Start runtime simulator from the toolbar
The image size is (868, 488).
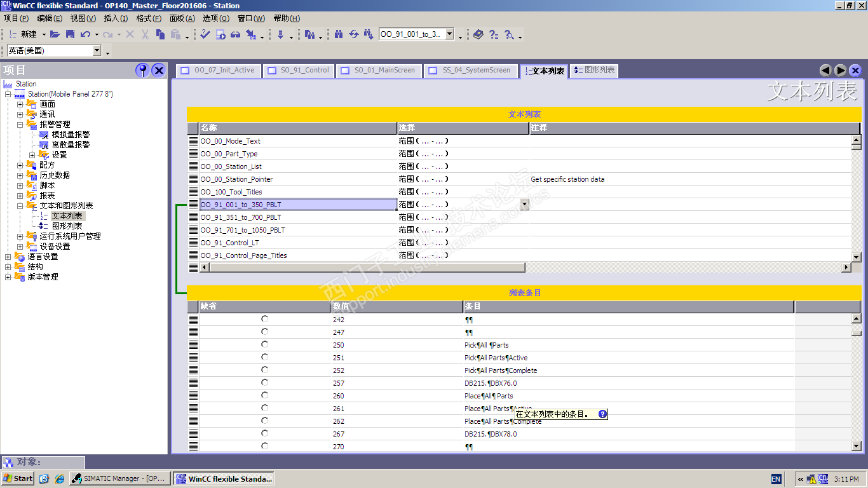click(220, 34)
